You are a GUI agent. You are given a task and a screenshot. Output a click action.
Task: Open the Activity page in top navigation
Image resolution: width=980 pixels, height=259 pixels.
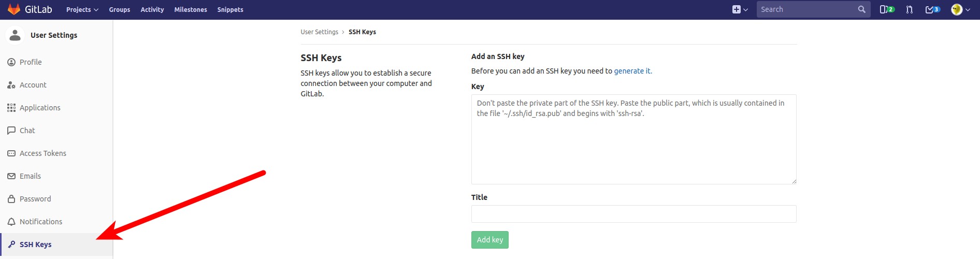(152, 9)
